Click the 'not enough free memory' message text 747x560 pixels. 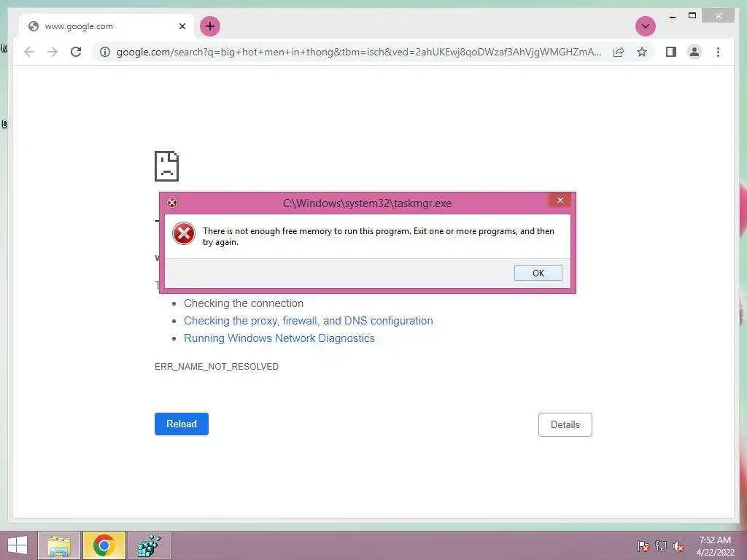379,236
